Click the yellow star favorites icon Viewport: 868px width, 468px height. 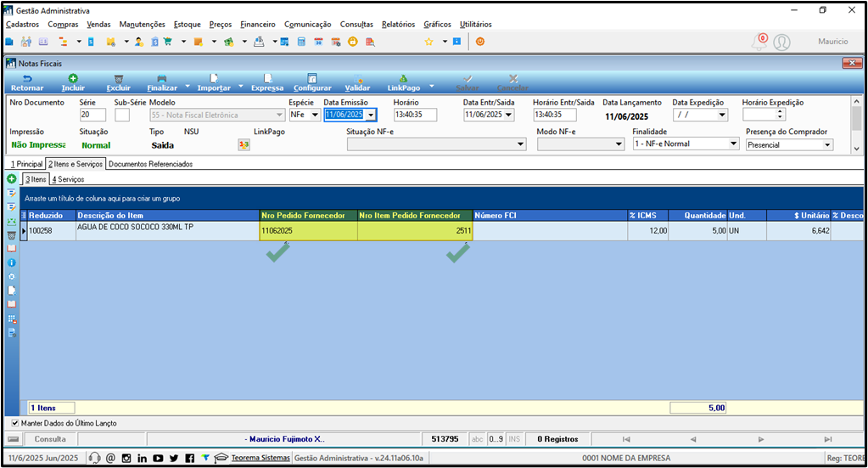click(x=428, y=42)
